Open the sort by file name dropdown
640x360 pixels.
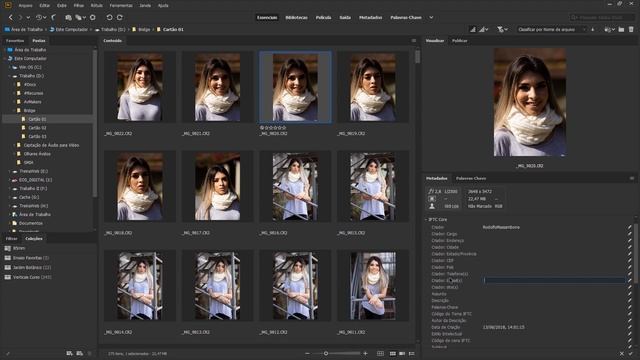click(551, 29)
